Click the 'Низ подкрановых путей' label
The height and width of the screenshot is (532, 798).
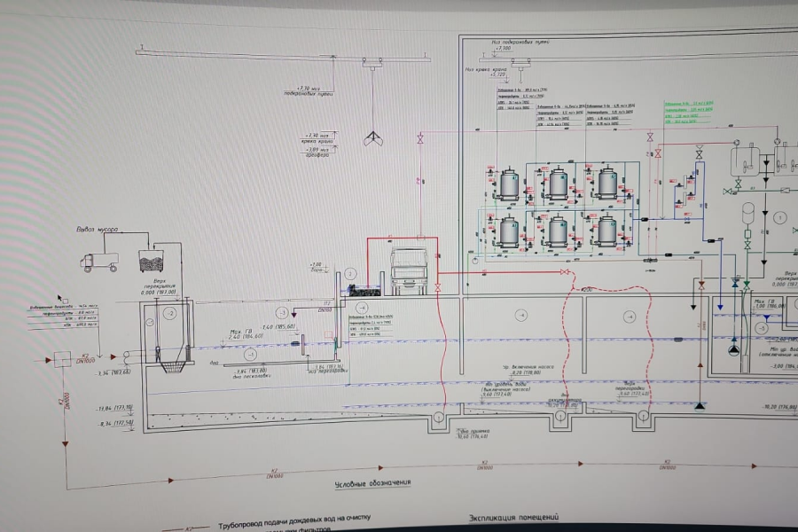point(520,42)
